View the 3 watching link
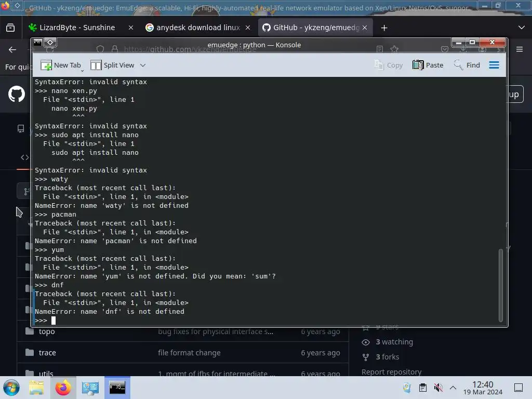This screenshot has width=532, height=399. click(394, 342)
